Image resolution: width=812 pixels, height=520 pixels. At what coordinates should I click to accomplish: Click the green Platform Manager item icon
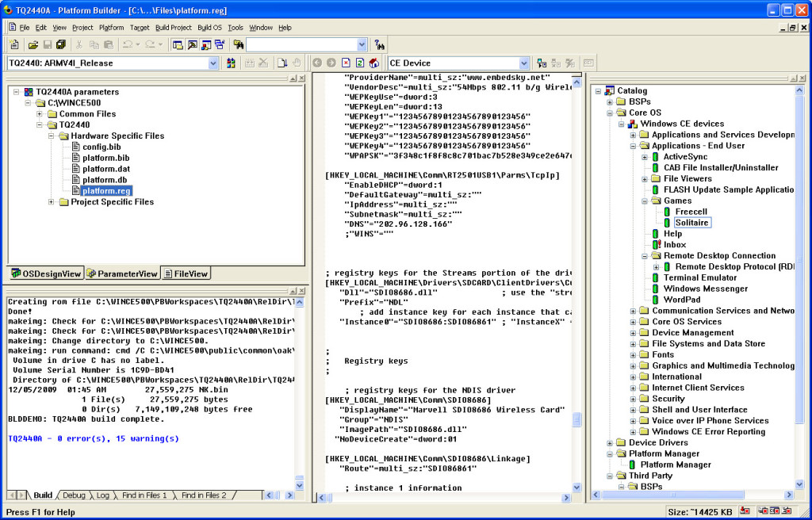click(x=632, y=465)
